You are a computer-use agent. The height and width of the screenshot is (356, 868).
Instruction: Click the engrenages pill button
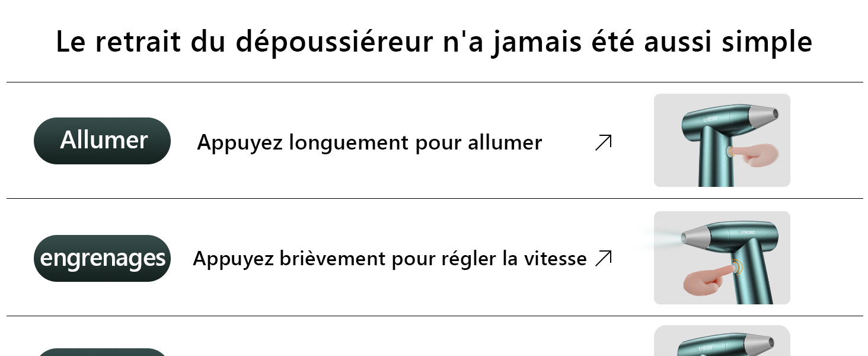pos(102,258)
